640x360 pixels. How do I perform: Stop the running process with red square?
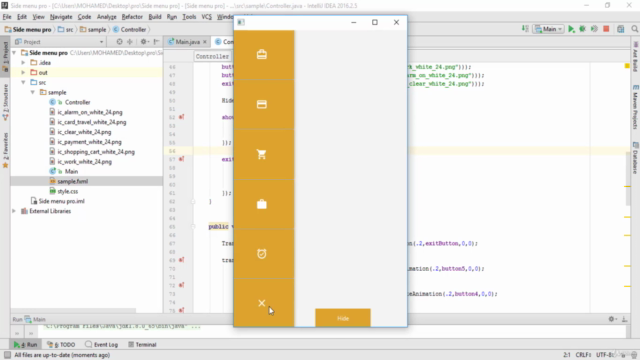click(x=606, y=29)
